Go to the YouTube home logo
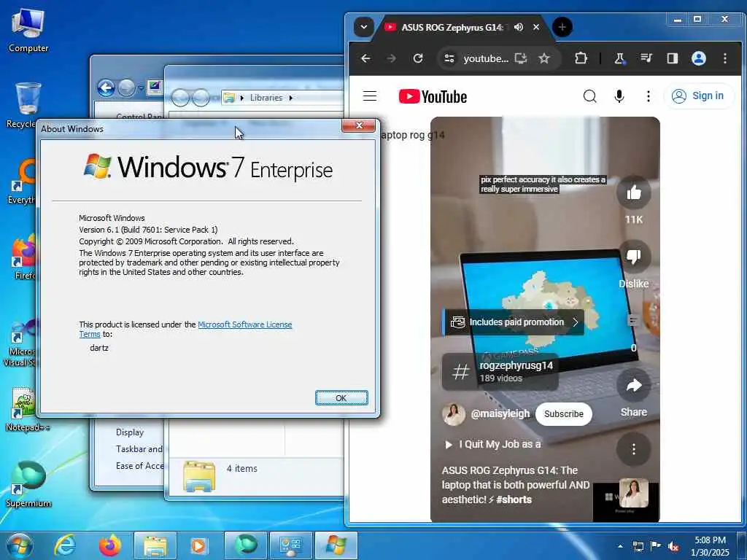 click(433, 96)
